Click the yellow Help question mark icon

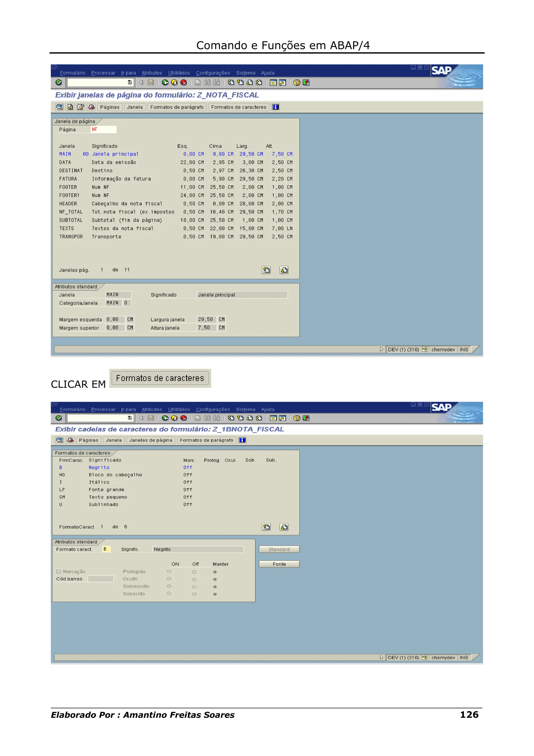(x=297, y=82)
